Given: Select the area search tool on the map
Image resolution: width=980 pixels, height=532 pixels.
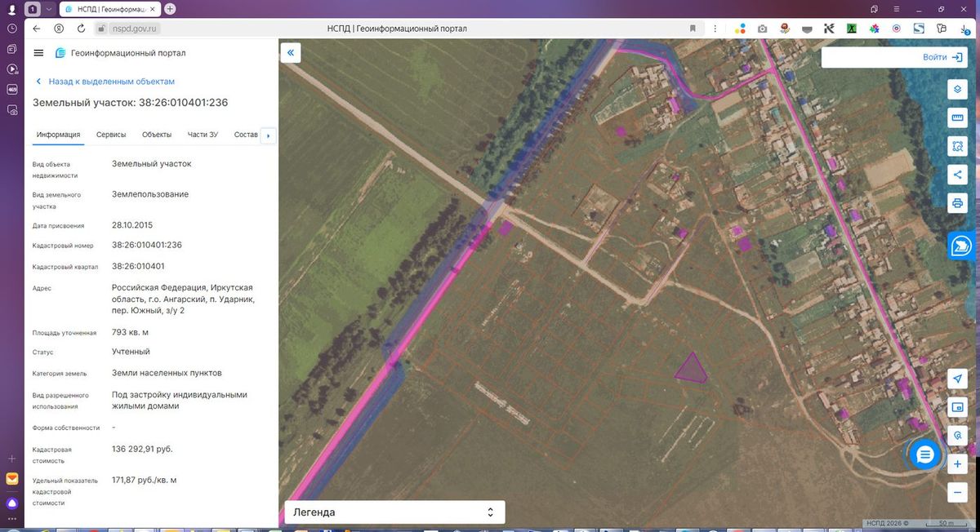Looking at the screenshot, I should tap(958, 147).
